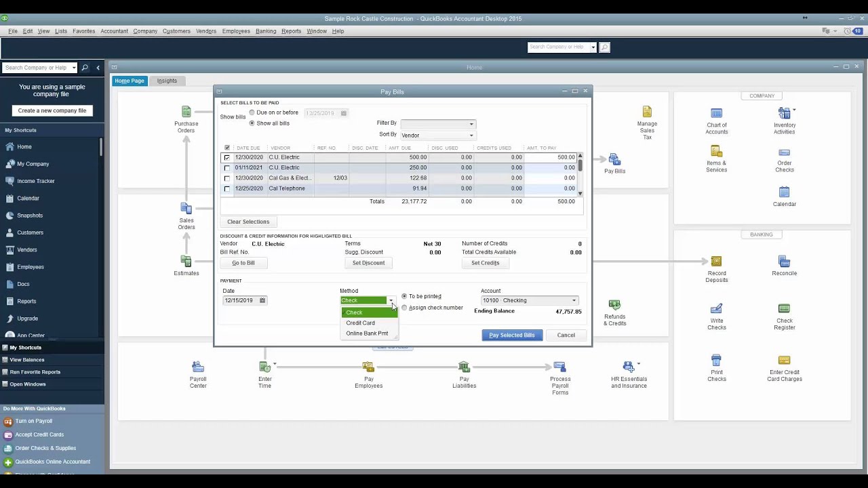Image resolution: width=868 pixels, height=488 pixels.
Task: Open the Record Deposits icon
Action: click(x=716, y=262)
